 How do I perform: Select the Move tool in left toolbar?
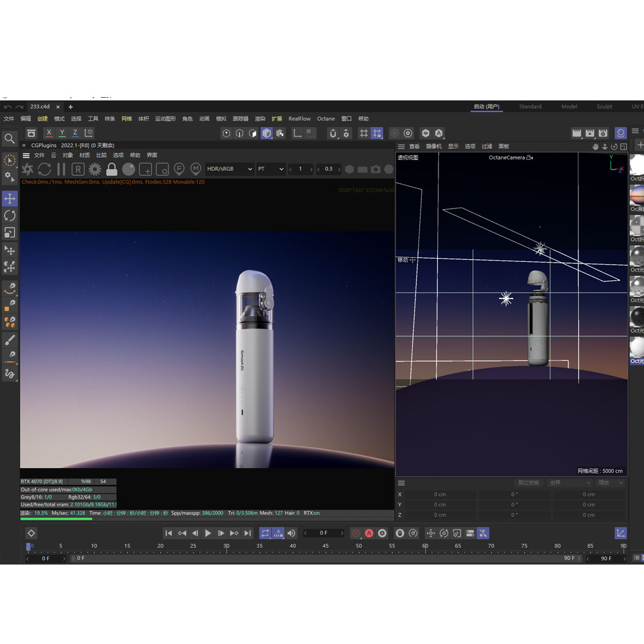(x=10, y=199)
